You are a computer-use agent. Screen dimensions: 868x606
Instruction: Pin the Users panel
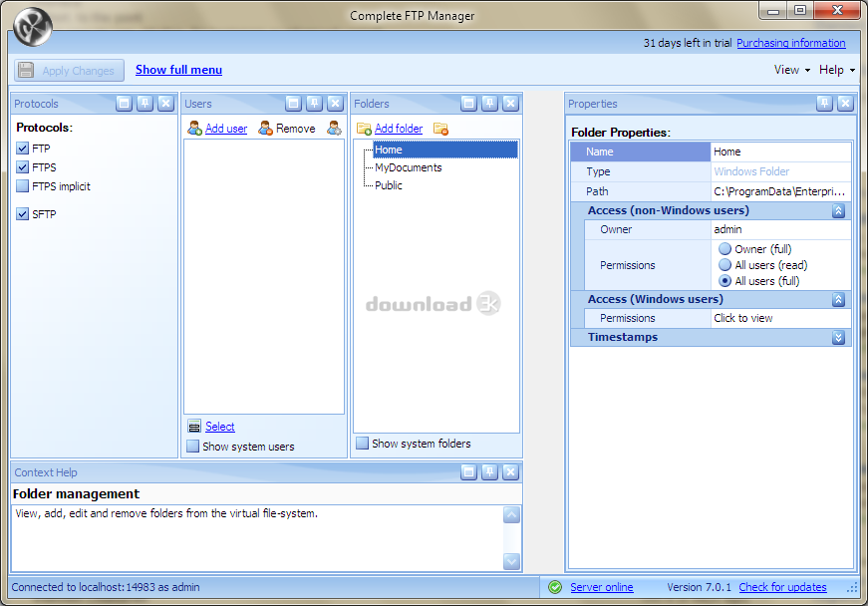pos(315,103)
